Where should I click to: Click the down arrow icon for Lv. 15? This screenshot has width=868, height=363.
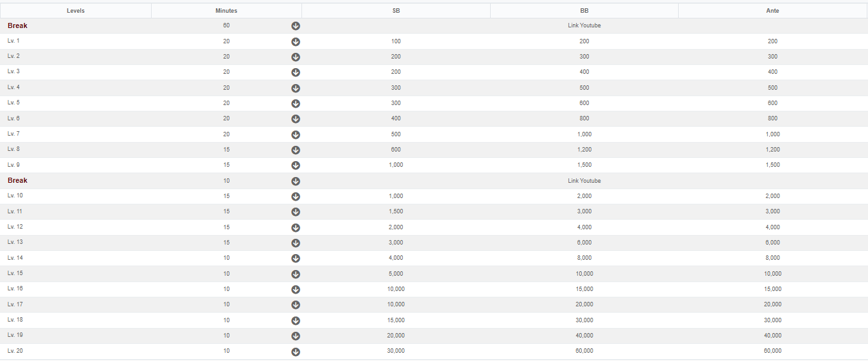point(296,274)
